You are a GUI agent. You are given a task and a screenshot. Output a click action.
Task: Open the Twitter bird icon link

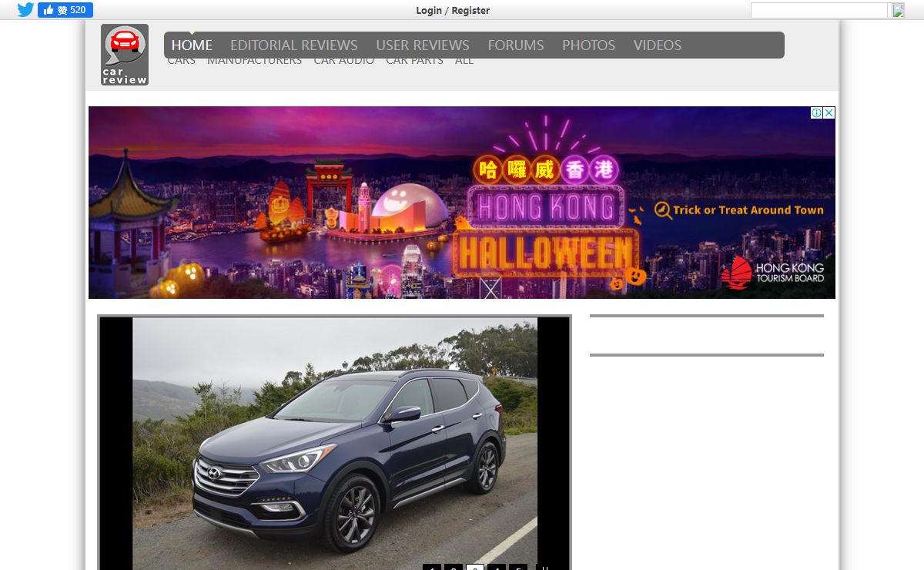[x=25, y=10]
